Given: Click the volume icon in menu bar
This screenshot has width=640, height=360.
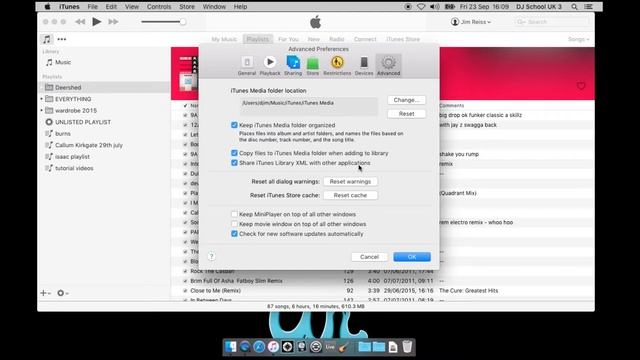Looking at the screenshot, I should (435, 7).
